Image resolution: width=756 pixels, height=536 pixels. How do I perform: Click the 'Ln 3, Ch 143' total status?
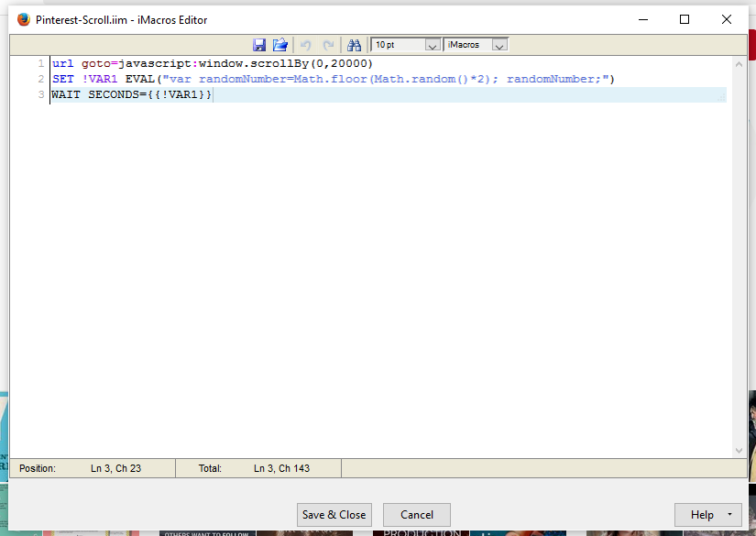pyautogui.click(x=281, y=468)
